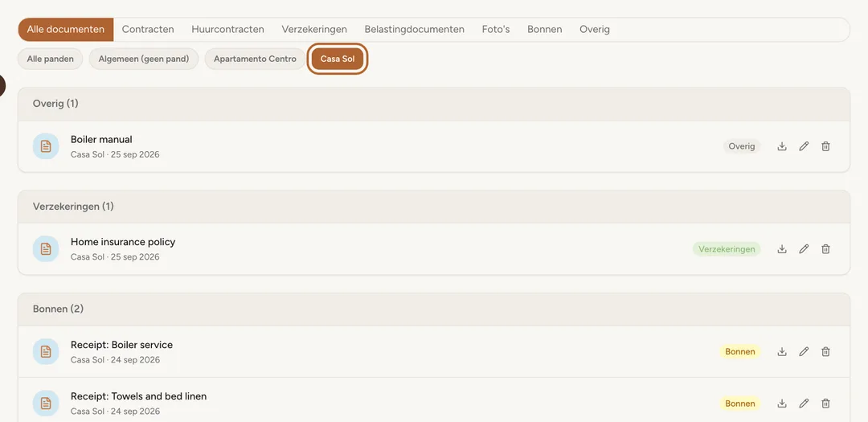Click Home insurance policy's Casa Sol date line
Viewport: 868px width, 422px height.
point(115,257)
